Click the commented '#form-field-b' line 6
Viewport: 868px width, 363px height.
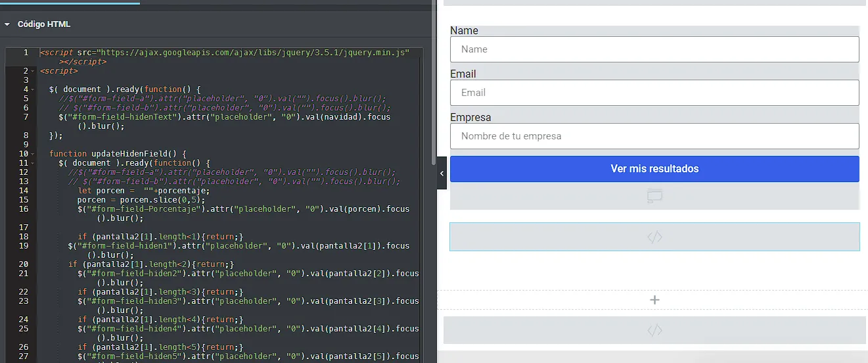[x=225, y=107]
